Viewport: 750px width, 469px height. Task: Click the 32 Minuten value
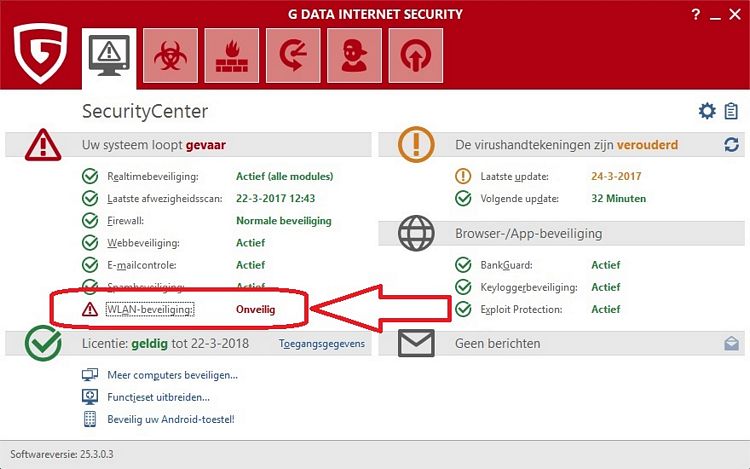pos(618,198)
